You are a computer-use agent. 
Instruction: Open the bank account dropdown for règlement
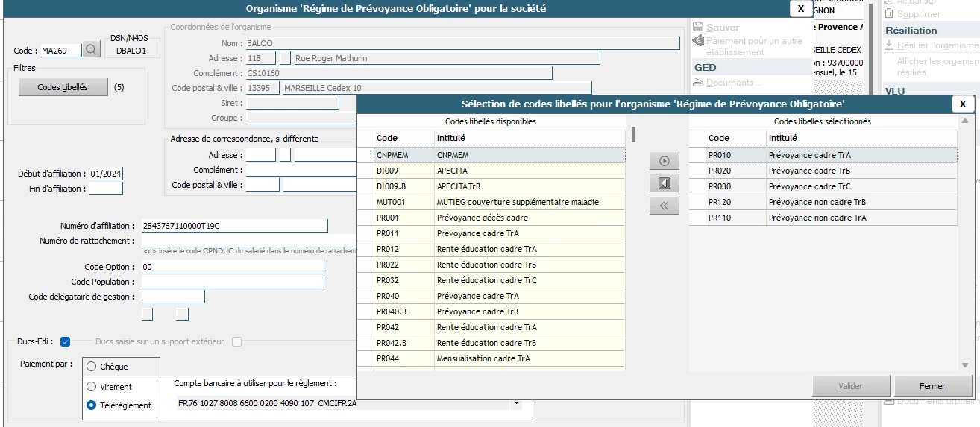(x=515, y=404)
